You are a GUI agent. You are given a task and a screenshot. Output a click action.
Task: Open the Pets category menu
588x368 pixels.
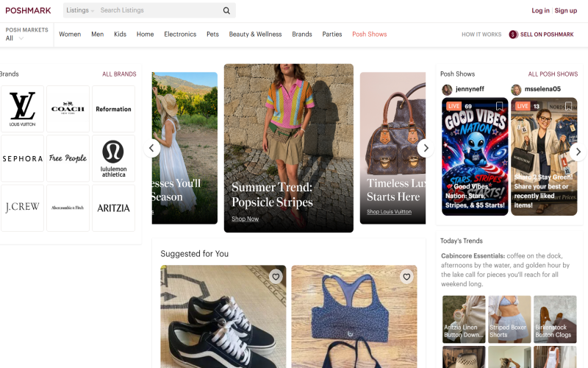[x=212, y=34]
